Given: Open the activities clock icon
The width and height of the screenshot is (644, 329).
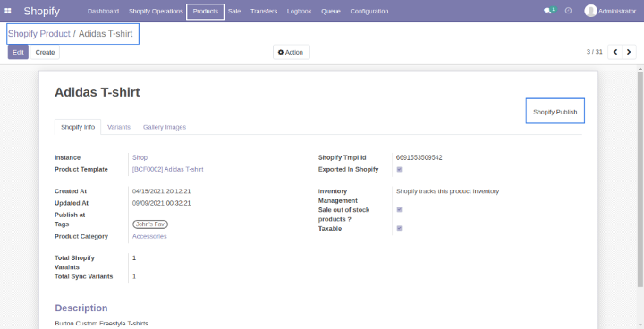Looking at the screenshot, I should (x=569, y=11).
